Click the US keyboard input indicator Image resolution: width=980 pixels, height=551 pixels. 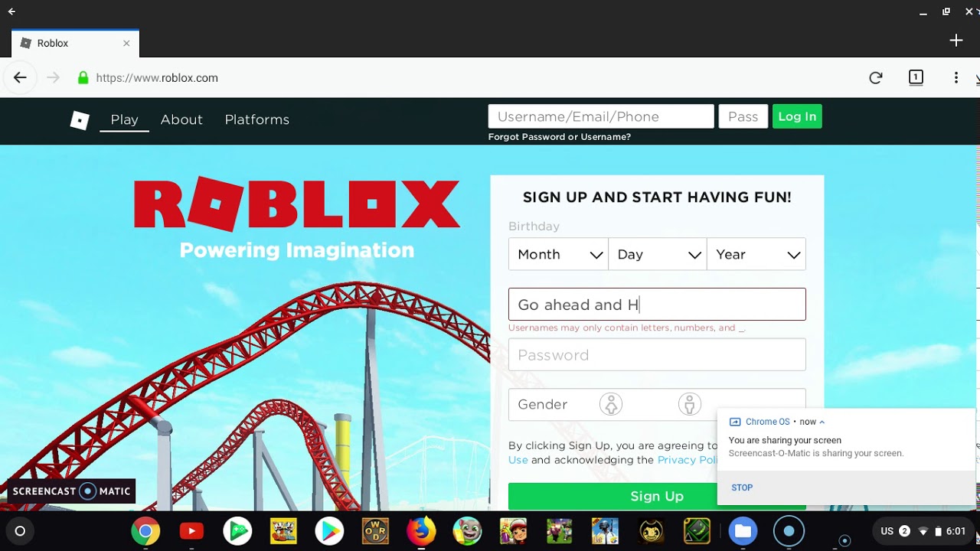click(887, 531)
